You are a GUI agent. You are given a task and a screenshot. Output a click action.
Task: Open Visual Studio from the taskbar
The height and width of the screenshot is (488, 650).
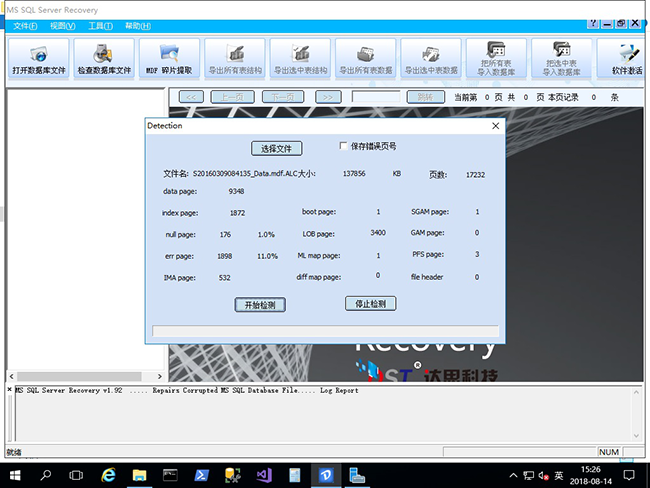click(x=264, y=473)
